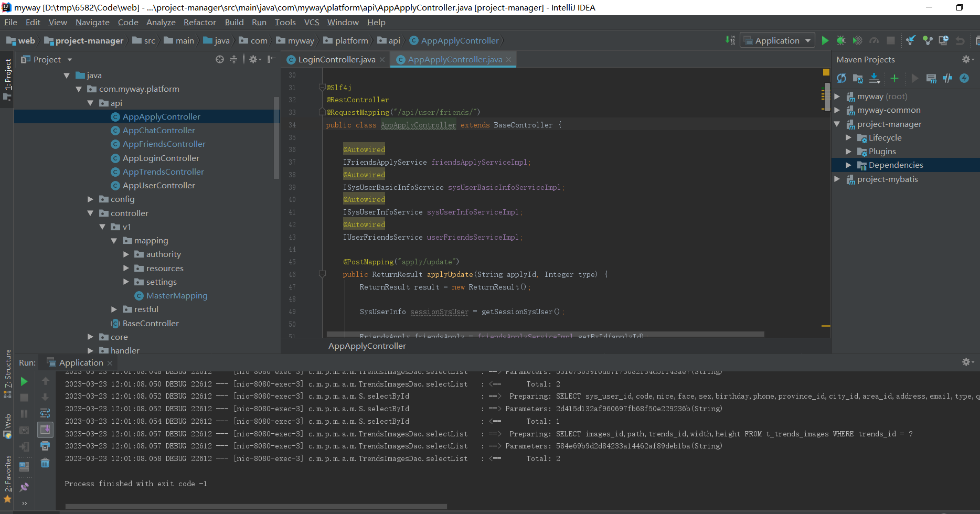Switch to the LoginController.java tab
The image size is (980, 514).
click(336, 59)
